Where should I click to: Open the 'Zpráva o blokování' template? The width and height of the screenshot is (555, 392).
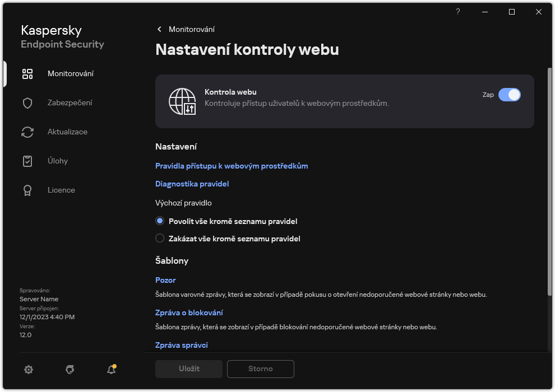coord(189,312)
